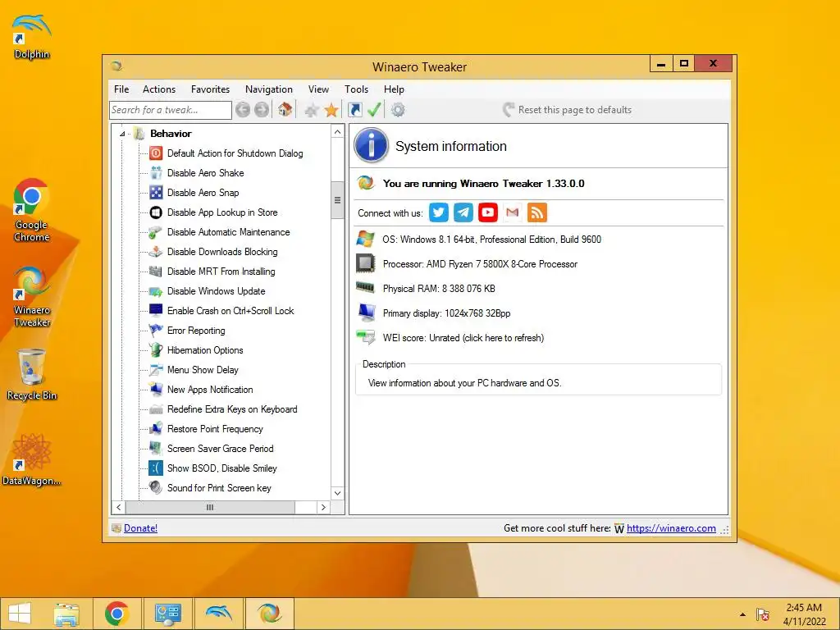Click the green checkmark toolbar icon
The image size is (840, 630).
374,110
